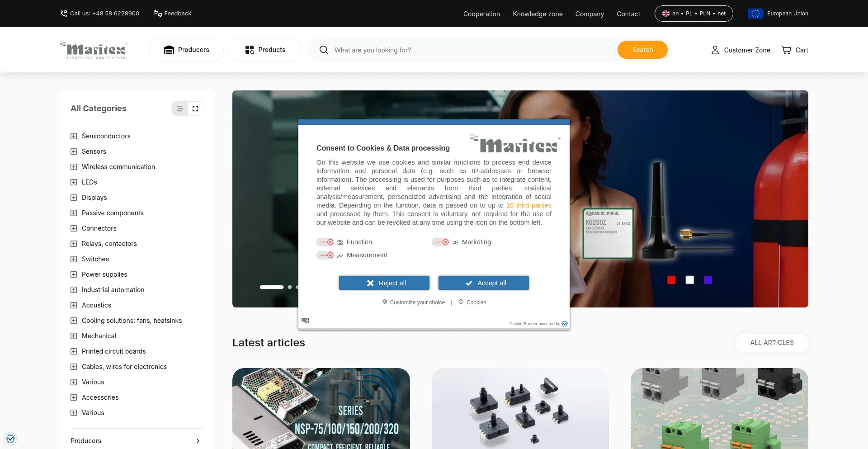Click the phone icon for Call us
This screenshot has width=868, height=449.
tap(64, 13)
